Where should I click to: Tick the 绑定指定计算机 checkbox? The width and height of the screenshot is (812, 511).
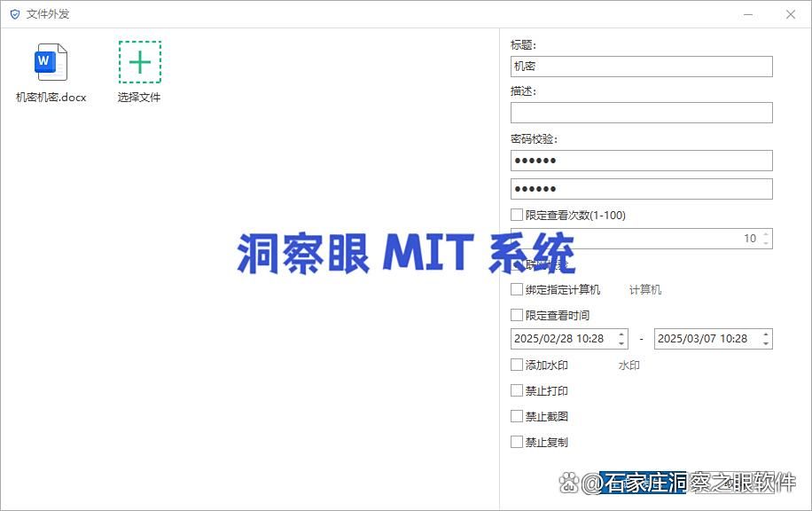click(516, 289)
